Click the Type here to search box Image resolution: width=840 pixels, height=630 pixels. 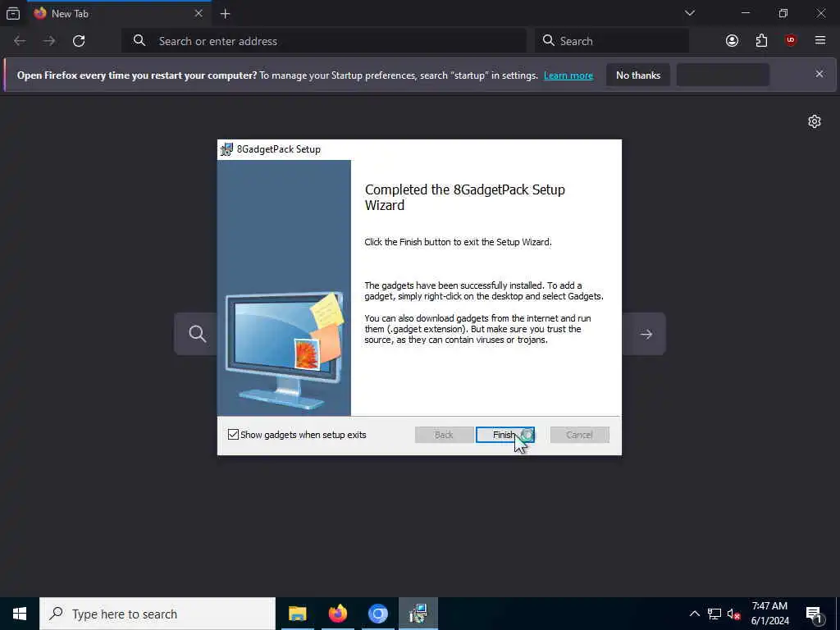157,614
